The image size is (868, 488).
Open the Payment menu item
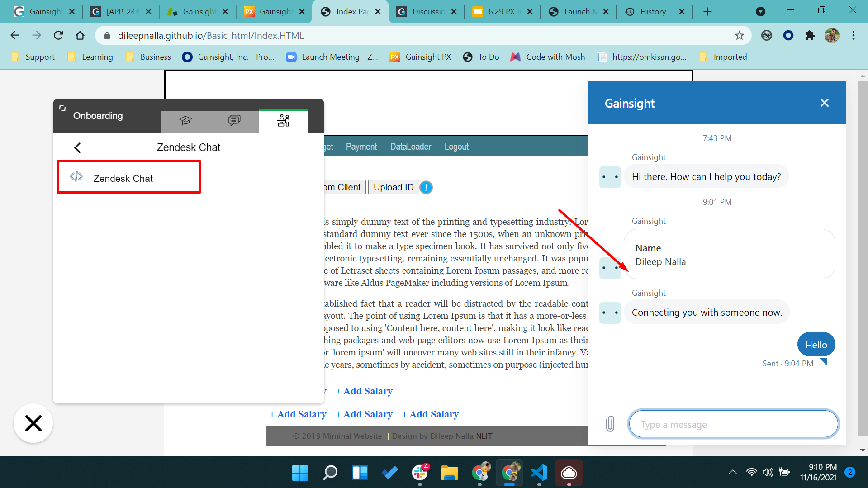pyautogui.click(x=361, y=147)
